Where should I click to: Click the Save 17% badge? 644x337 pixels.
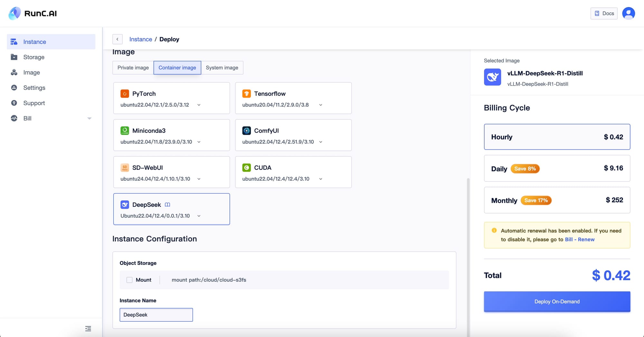point(536,200)
